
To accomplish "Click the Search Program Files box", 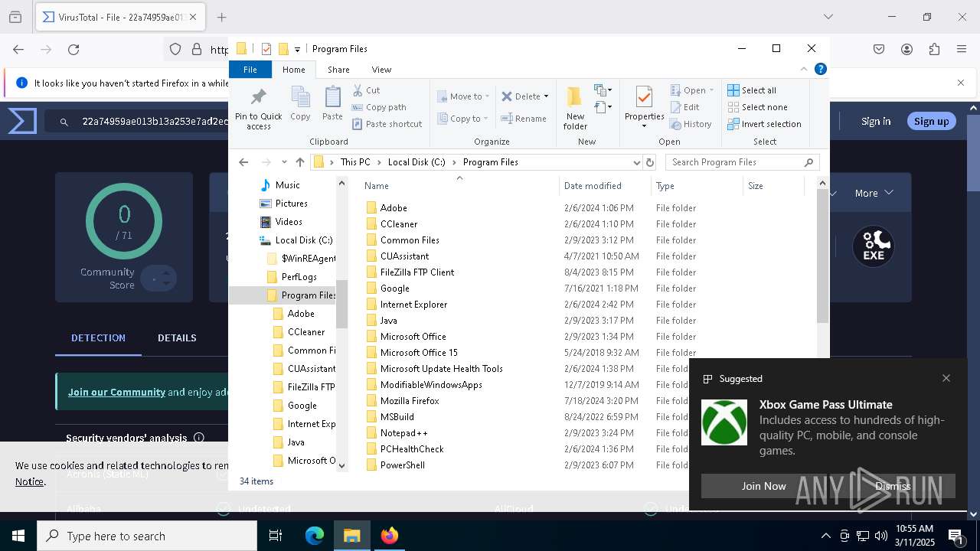I will point(743,162).
